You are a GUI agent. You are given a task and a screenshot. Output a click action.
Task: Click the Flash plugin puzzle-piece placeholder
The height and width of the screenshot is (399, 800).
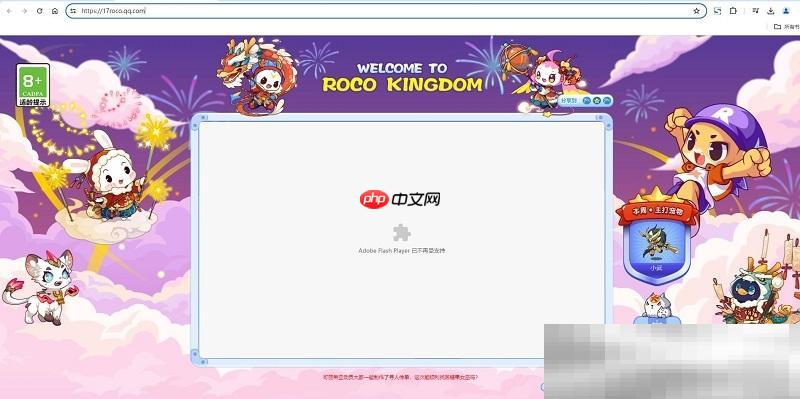click(402, 233)
